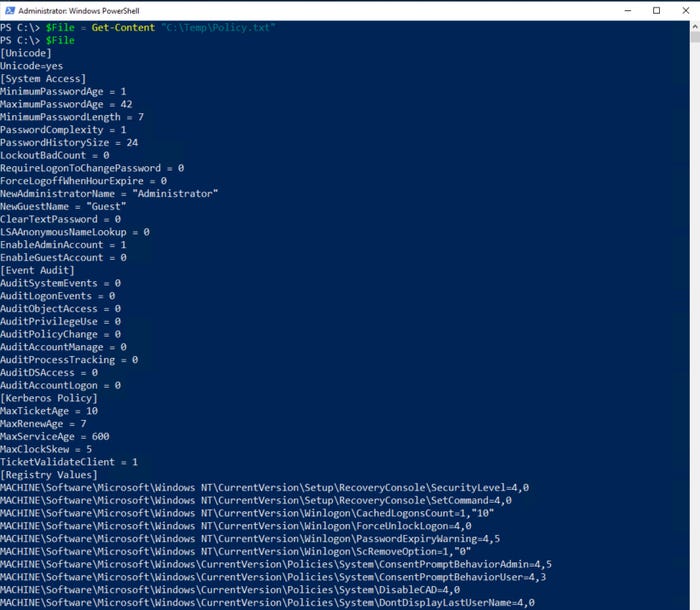Click the MaxClockSkew = 5 line
Image resolution: width=700 pixels, height=610 pixels.
pos(46,449)
